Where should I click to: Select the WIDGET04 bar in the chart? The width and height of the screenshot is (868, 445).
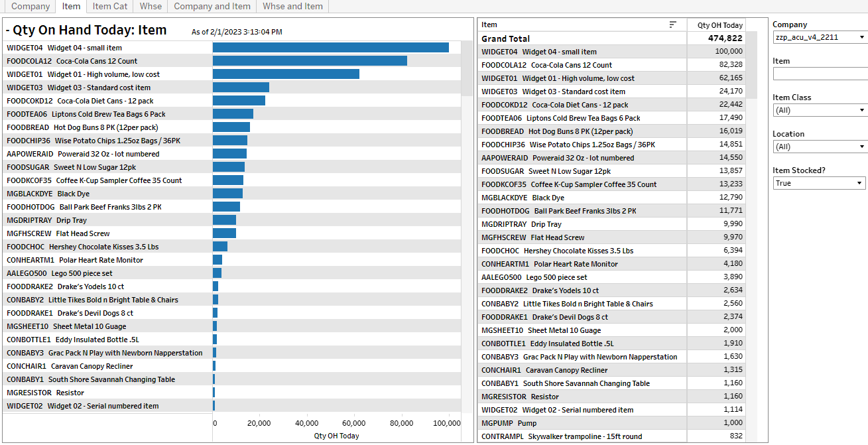click(x=330, y=48)
